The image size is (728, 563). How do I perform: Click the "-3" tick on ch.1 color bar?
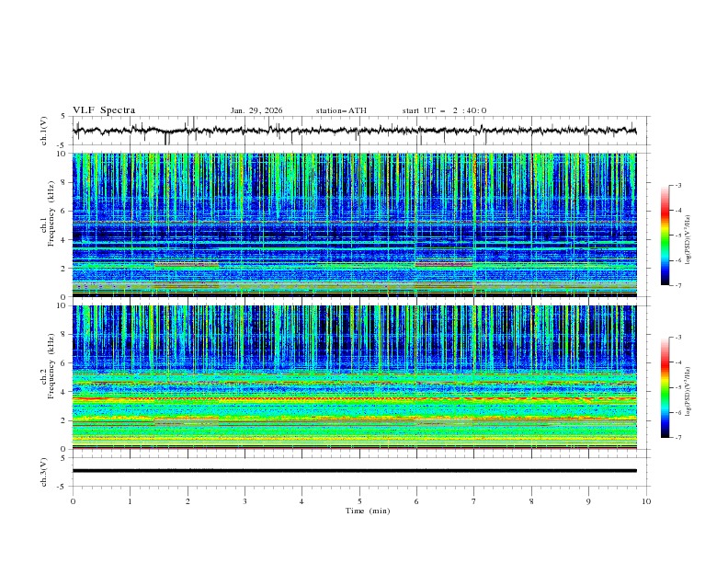(x=677, y=185)
